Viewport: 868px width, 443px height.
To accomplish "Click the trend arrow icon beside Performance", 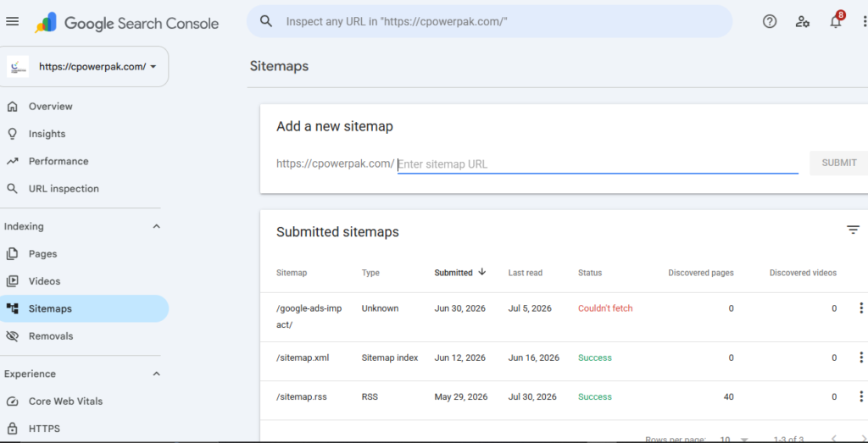I will (x=12, y=161).
